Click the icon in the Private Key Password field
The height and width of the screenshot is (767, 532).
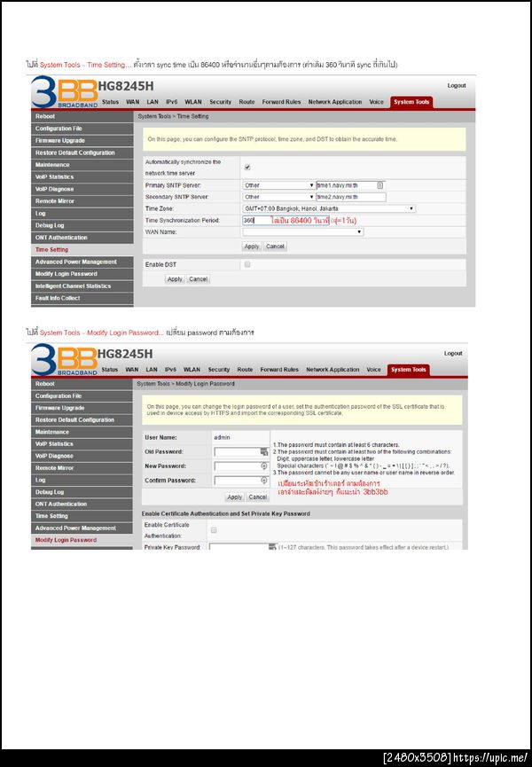click(x=272, y=547)
